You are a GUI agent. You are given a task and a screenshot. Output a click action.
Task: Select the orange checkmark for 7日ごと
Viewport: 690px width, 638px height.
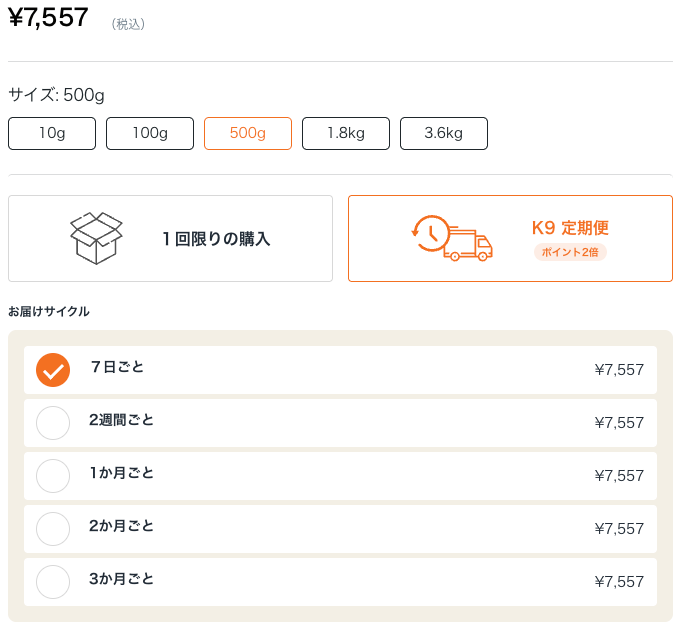point(53,370)
